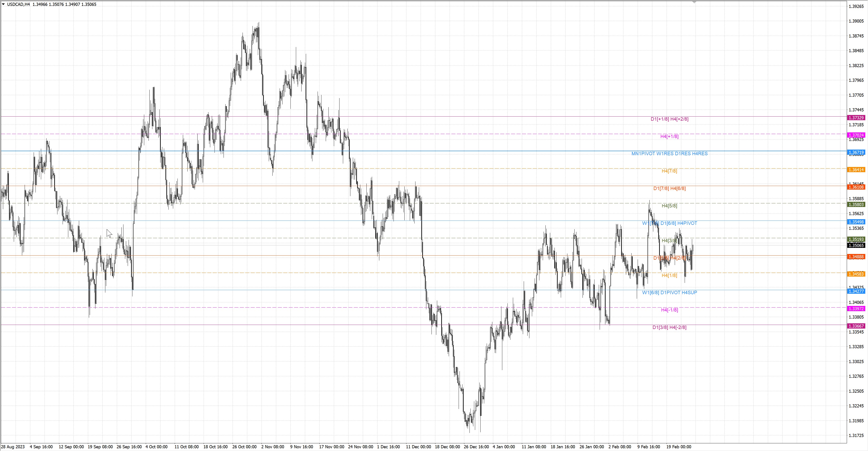868x451 pixels.
Task: Click the 19 Feb 00:00 time label
Action: pyautogui.click(x=679, y=447)
